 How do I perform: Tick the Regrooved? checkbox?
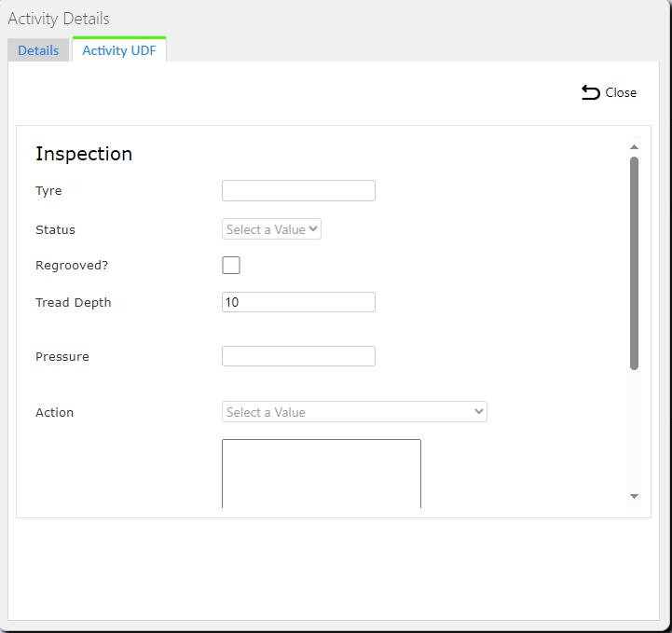231,266
